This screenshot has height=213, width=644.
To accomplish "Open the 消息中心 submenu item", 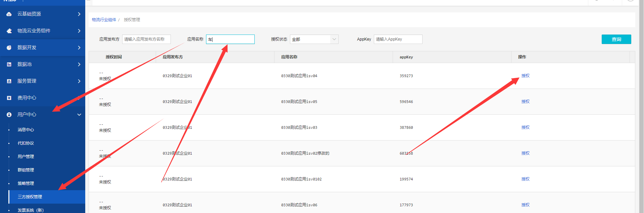I will pyautogui.click(x=26, y=130).
